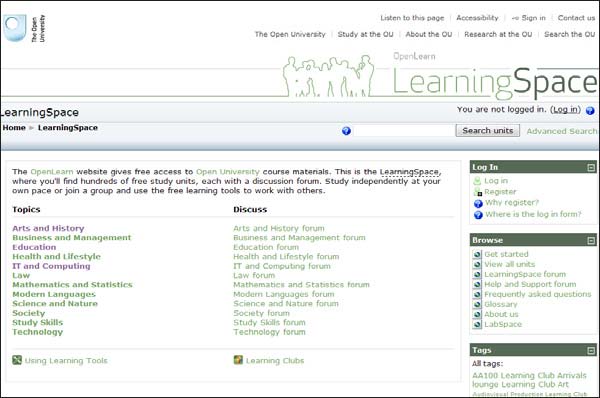Click the Help and Support forum globe icon
This screenshot has width=600, height=398.
click(477, 284)
